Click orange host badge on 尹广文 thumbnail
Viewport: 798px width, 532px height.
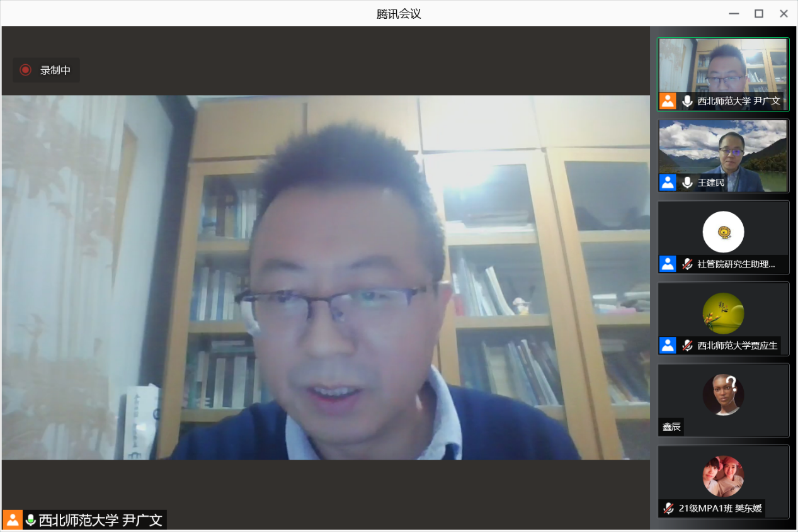point(668,101)
